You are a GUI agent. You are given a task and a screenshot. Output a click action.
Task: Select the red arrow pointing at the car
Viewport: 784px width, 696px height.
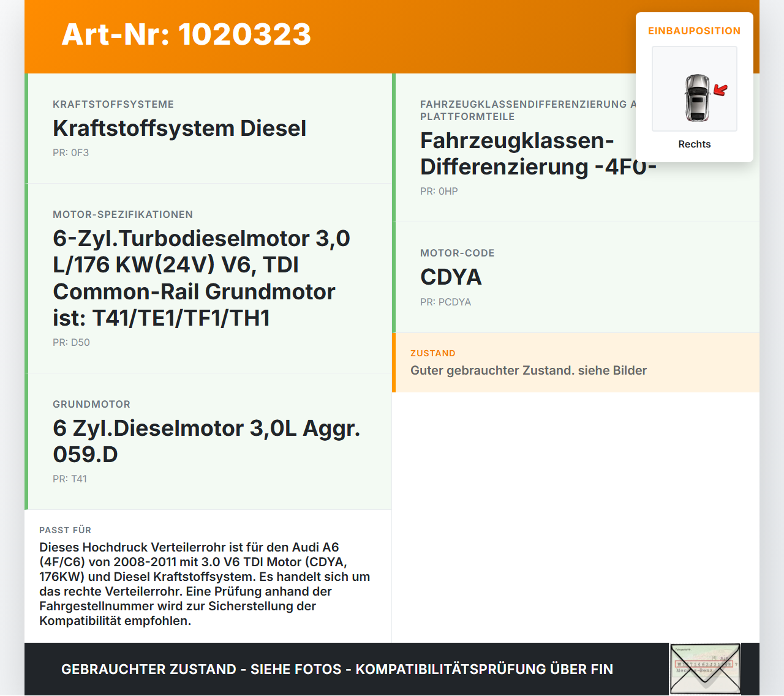pyautogui.click(x=720, y=90)
